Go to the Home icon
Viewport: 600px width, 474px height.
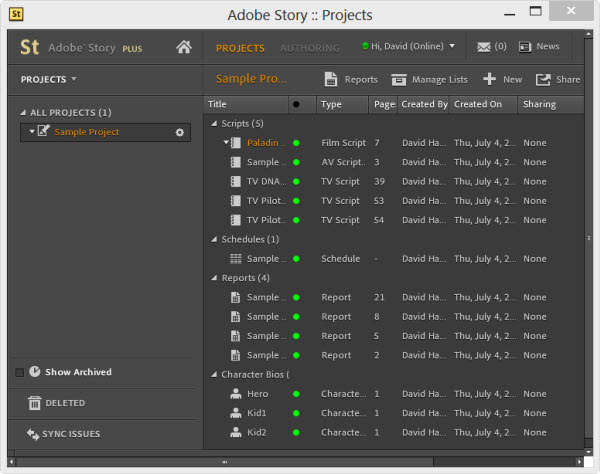click(x=184, y=47)
